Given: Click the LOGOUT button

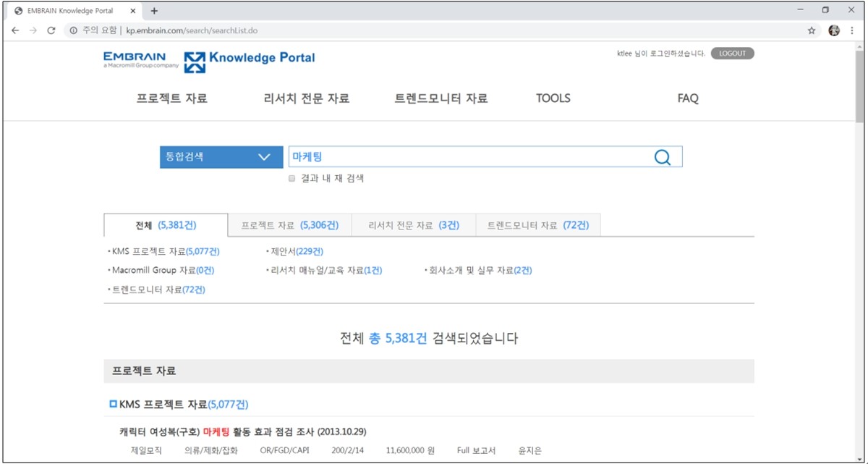Looking at the screenshot, I should (x=732, y=53).
